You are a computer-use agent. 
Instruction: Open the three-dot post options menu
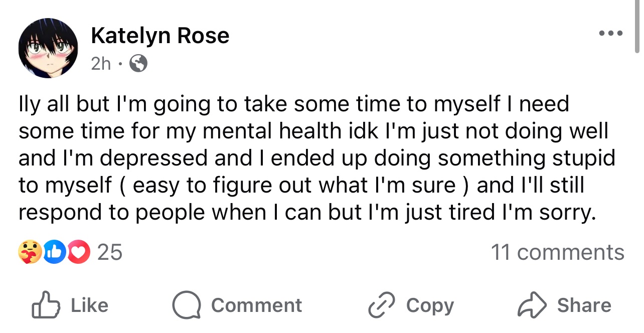[x=611, y=34]
